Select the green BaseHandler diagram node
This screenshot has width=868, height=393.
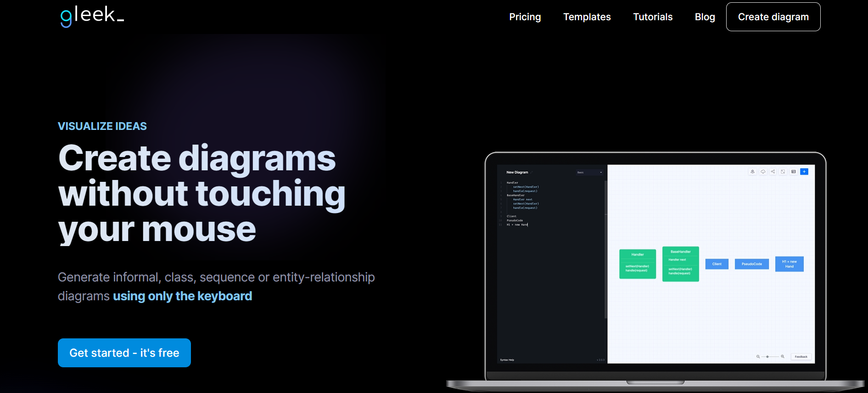click(x=680, y=264)
